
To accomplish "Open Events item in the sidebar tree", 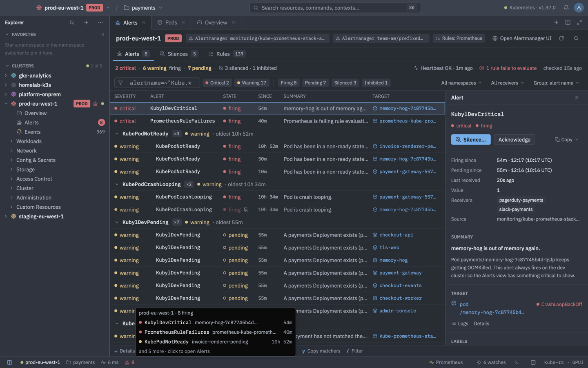I will [32, 132].
